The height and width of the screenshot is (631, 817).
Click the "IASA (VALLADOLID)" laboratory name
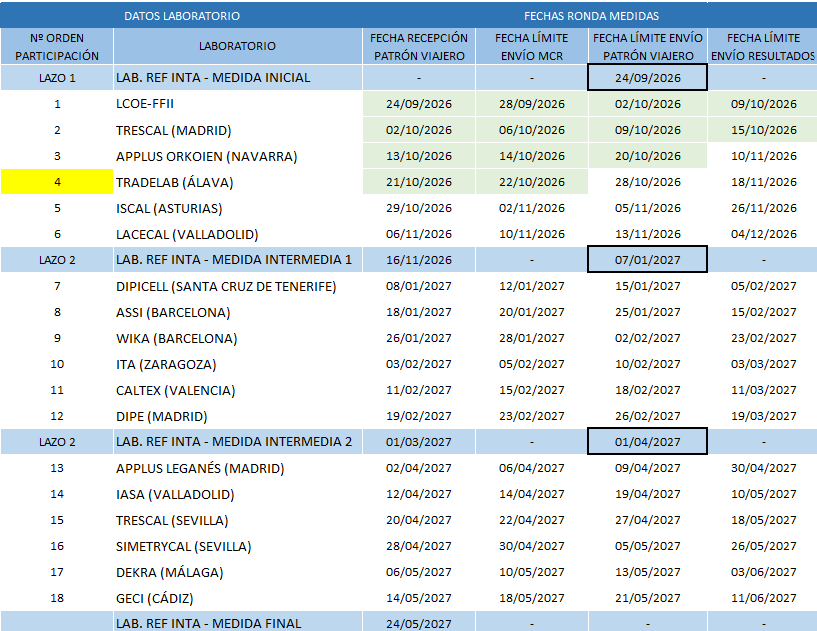(x=175, y=494)
